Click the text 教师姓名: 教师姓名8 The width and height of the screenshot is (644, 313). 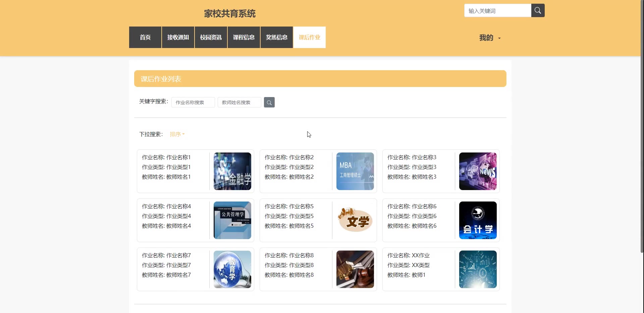click(x=289, y=275)
